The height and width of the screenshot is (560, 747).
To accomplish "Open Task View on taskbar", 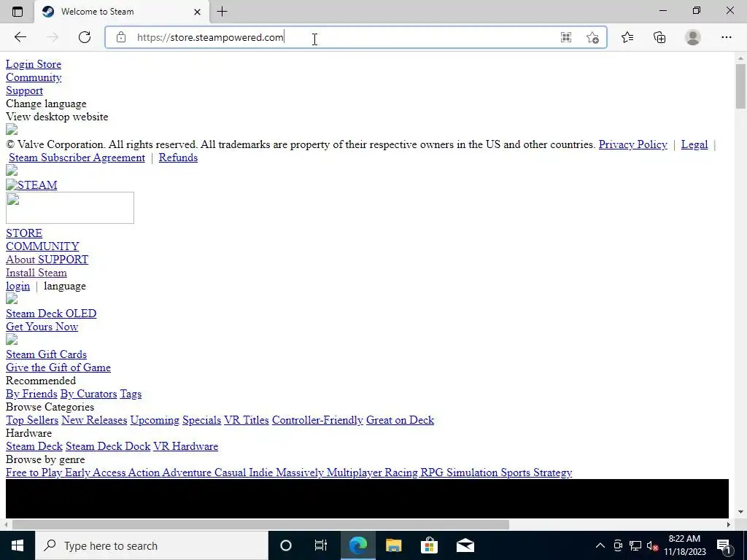I will click(321, 545).
